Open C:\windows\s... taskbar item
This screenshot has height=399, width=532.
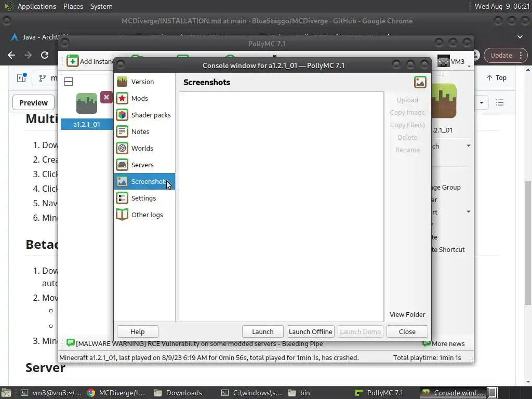click(251, 393)
